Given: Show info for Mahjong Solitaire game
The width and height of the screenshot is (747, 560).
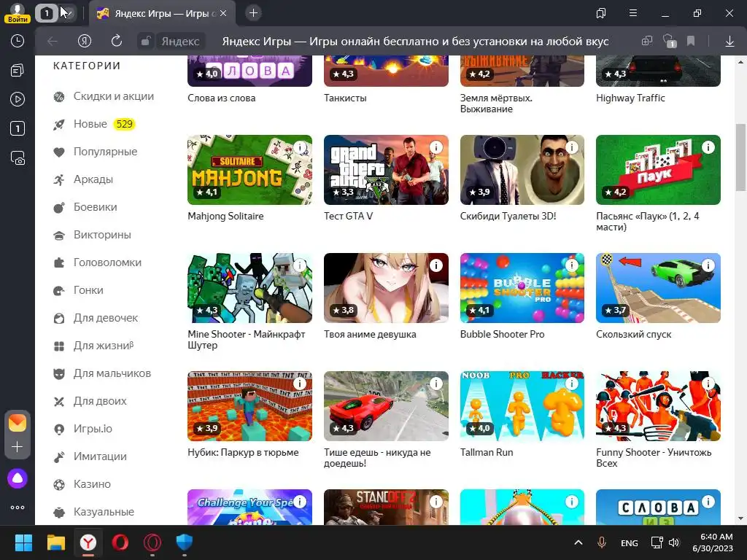Looking at the screenshot, I should coord(300,147).
